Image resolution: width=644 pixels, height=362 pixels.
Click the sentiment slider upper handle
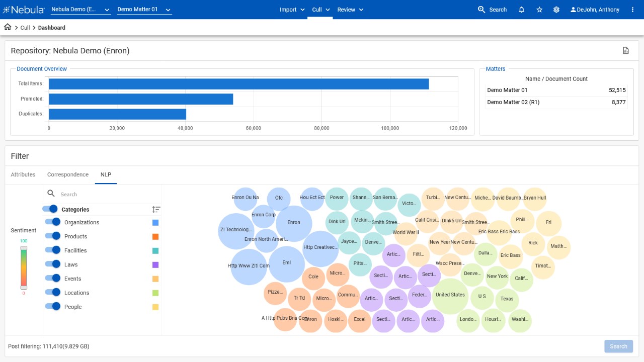[24, 247]
